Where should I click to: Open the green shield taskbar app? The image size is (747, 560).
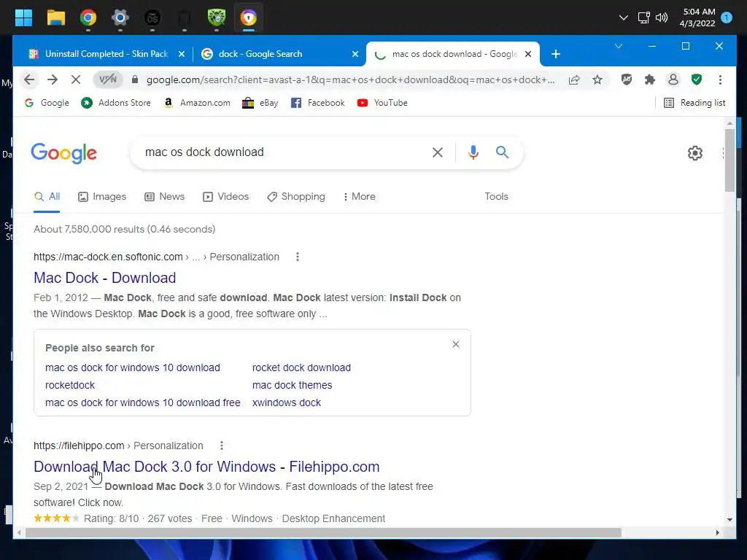coord(216,18)
